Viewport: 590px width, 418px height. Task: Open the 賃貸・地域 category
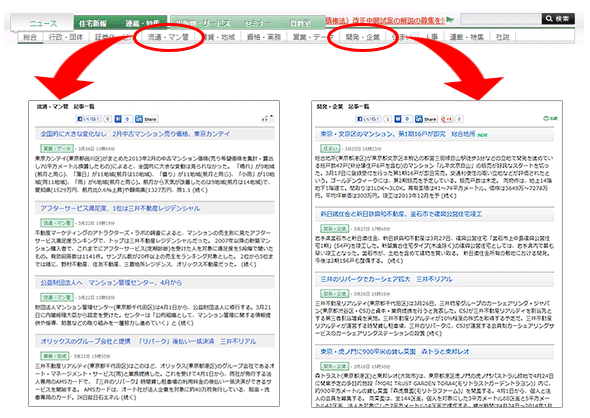[x=218, y=37]
